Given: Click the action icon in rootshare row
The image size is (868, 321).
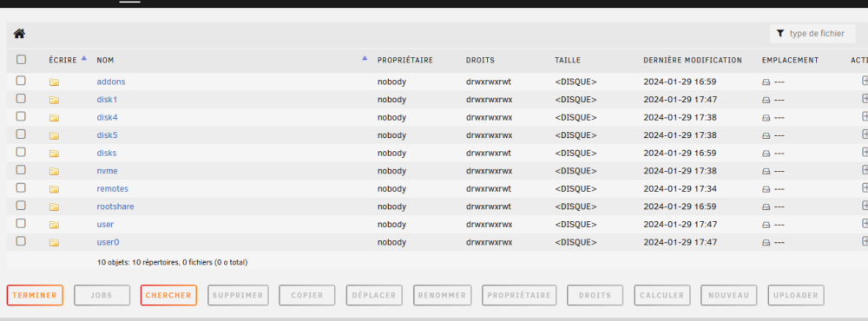Looking at the screenshot, I should tap(865, 206).
